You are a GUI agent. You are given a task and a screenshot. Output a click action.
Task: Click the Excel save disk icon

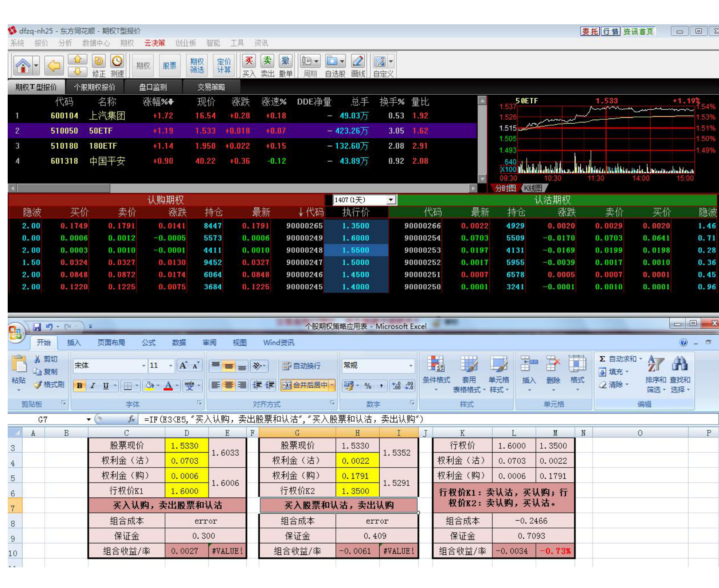click(37, 327)
